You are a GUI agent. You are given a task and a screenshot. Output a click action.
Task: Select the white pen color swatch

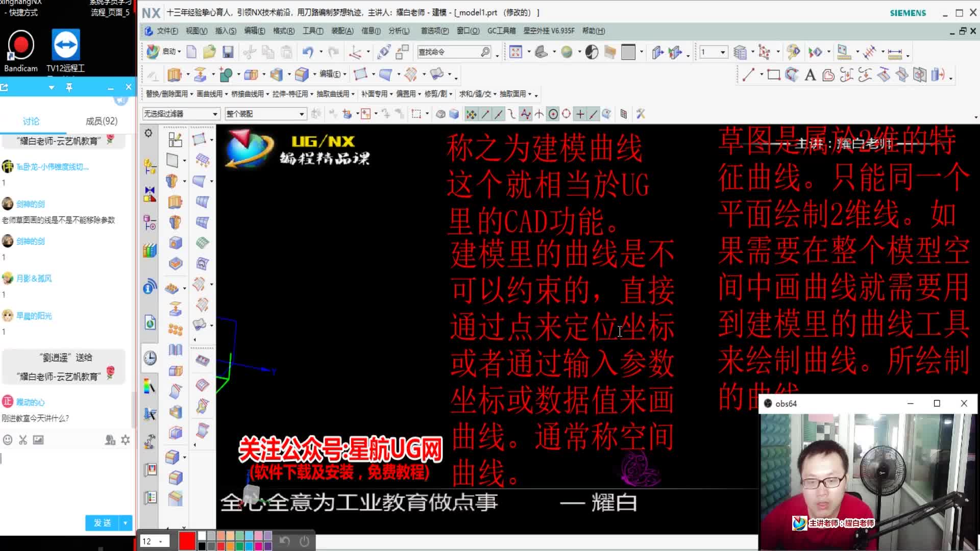(x=202, y=536)
